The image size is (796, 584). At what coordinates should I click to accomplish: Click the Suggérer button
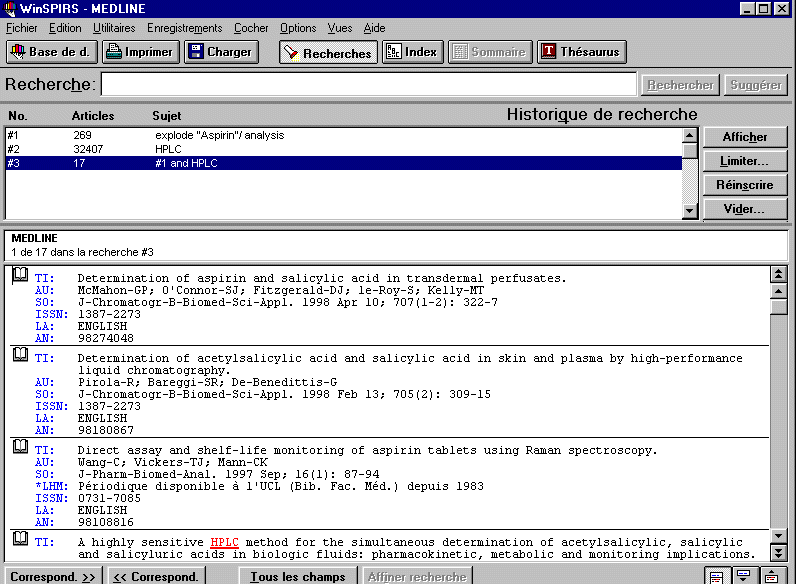click(x=756, y=85)
